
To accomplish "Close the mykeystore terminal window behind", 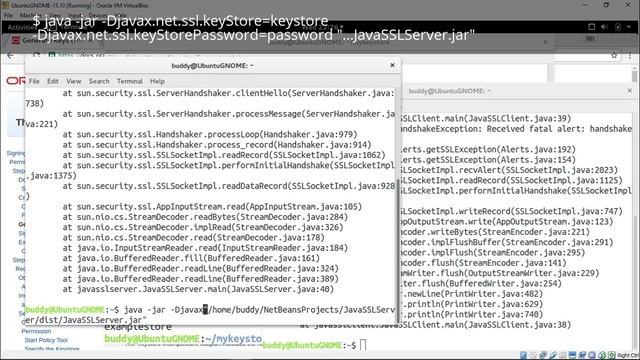I will click(546, 42).
